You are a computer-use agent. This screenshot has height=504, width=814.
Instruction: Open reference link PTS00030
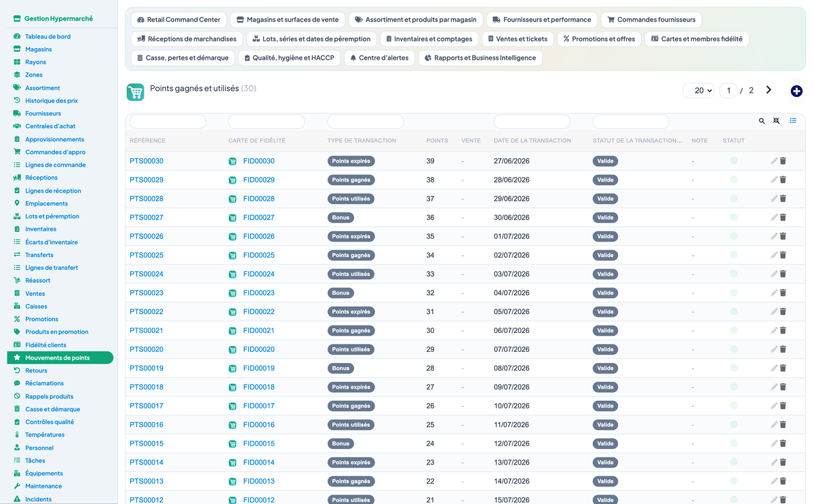pyautogui.click(x=147, y=161)
